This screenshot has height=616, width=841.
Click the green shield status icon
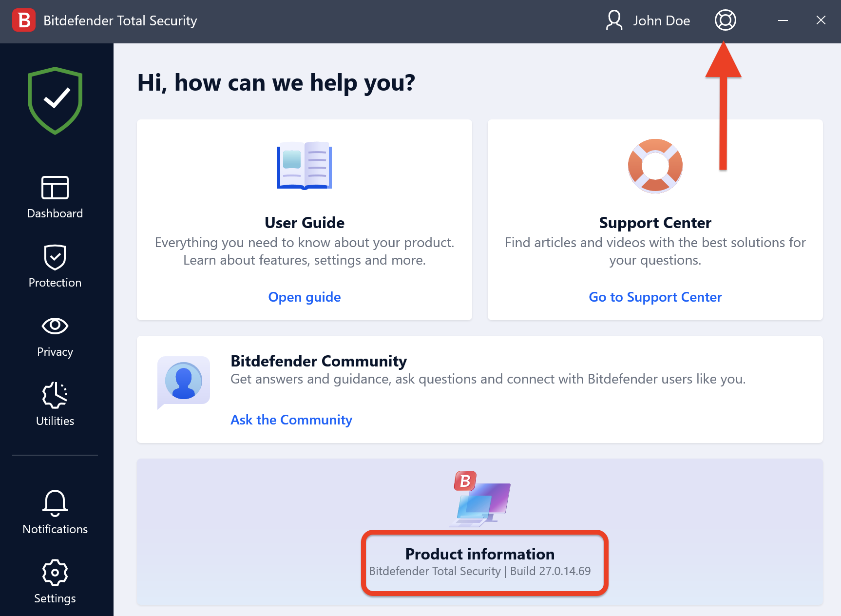click(55, 100)
